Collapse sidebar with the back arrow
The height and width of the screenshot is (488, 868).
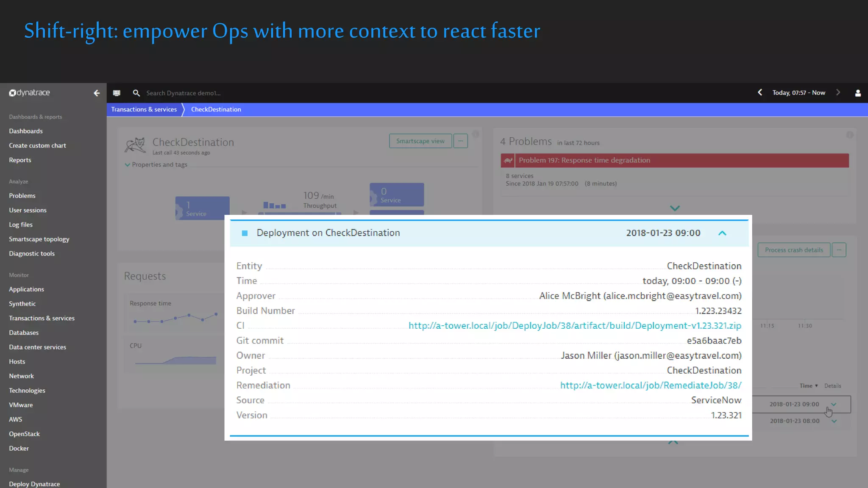97,93
